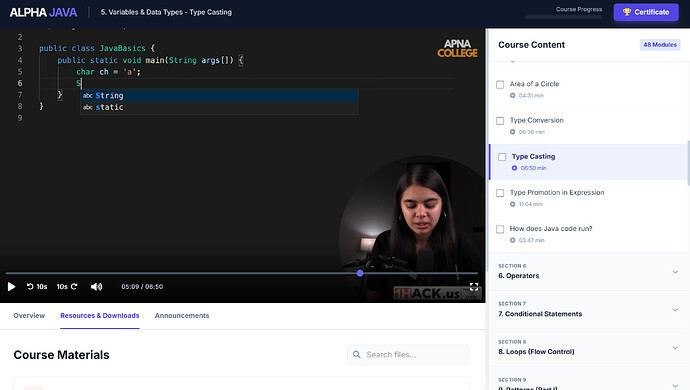Click How does Java code run clock icon

coord(512,240)
